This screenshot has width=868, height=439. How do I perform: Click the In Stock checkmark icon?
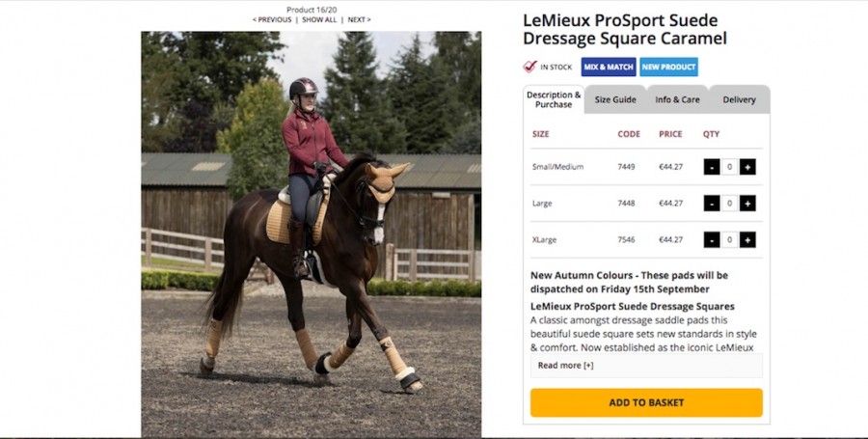click(529, 67)
